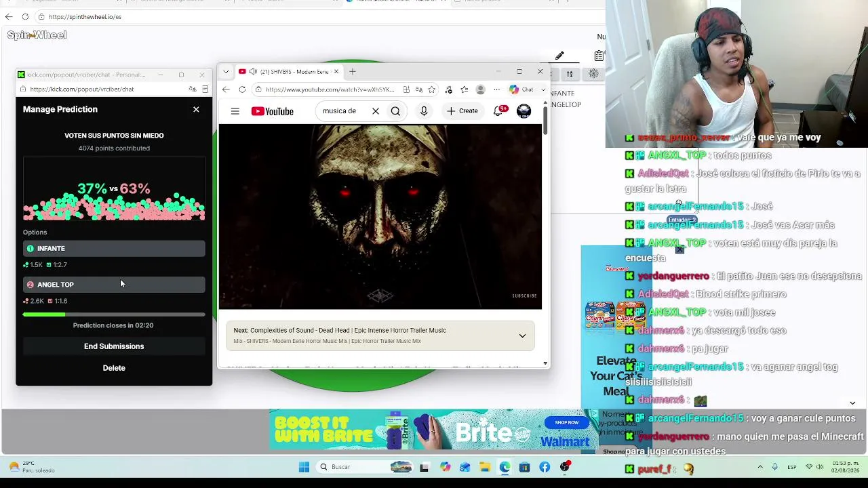Click SHOP NOW on Brite banner ad
The height and width of the screenshot is (488, 868).
(567, 422)
